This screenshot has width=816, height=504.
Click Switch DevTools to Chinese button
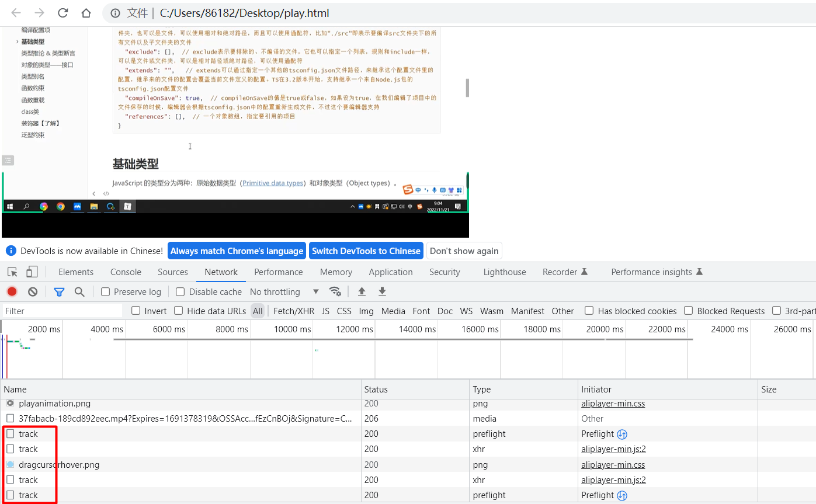[x=366, y=251]
